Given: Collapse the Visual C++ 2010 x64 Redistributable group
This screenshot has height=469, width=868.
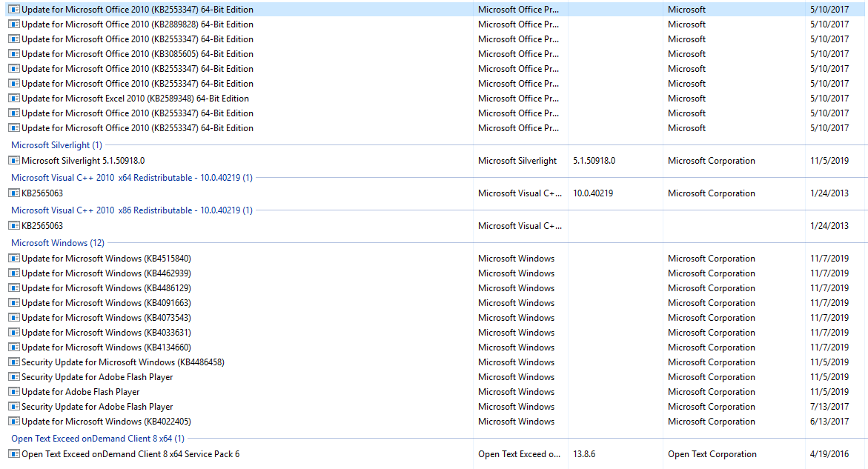Looking at the screenshot, I should (132, 178).
